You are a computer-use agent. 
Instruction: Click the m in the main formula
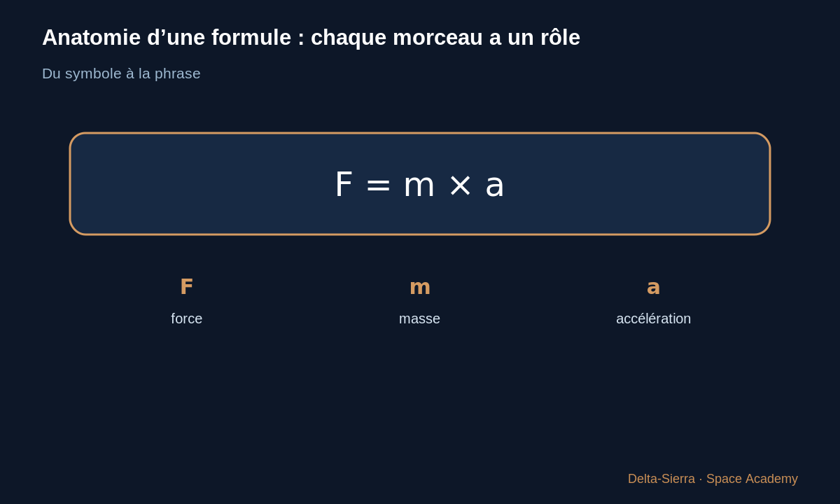[x=419, y=186]
